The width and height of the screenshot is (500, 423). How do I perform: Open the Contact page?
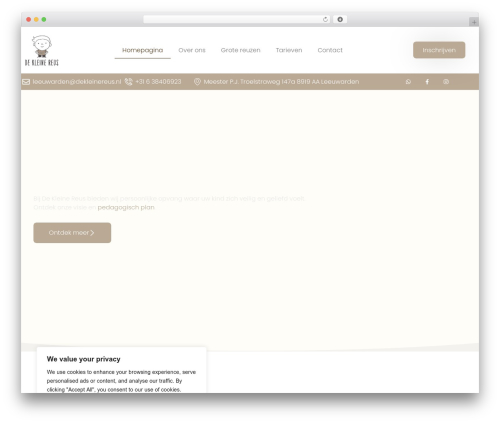click(330, 50)
